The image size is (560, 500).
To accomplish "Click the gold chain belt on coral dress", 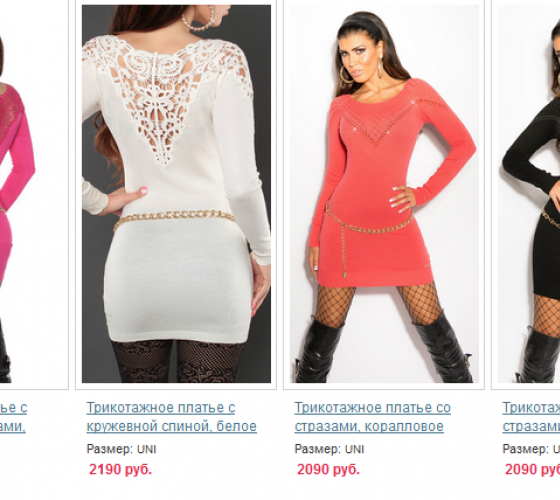I will 368,223.
